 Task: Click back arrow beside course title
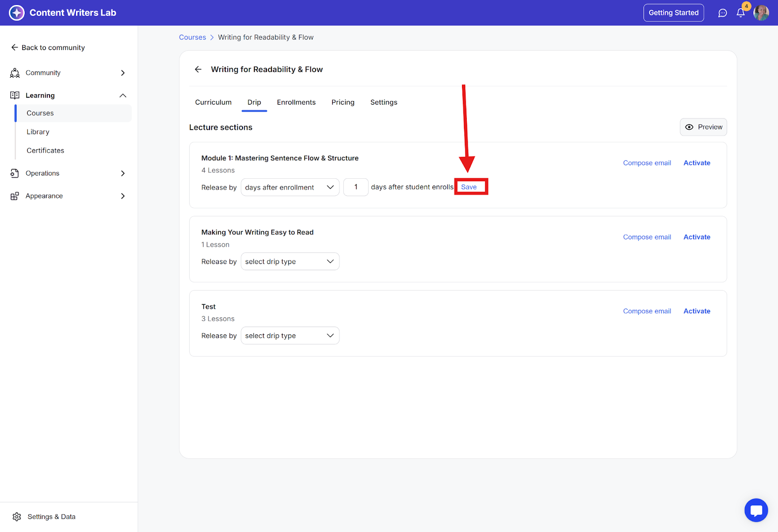point(198,69)
